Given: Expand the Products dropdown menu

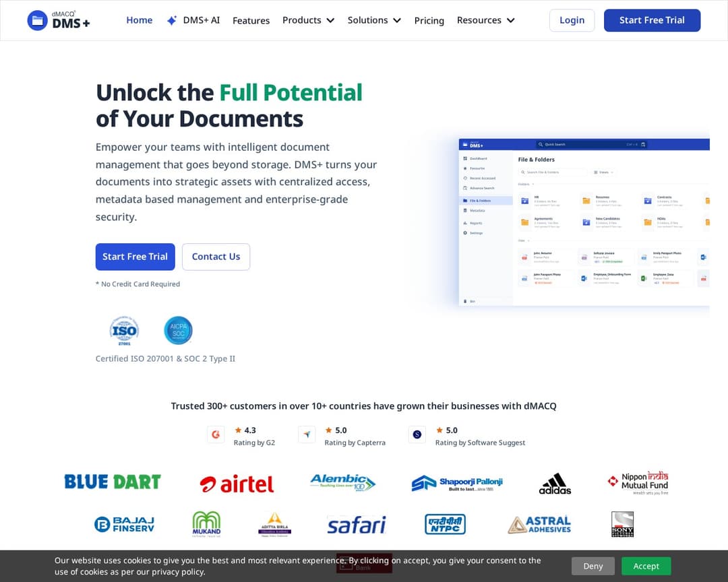Looking at the screenshot, I should (x=308, y=20).
